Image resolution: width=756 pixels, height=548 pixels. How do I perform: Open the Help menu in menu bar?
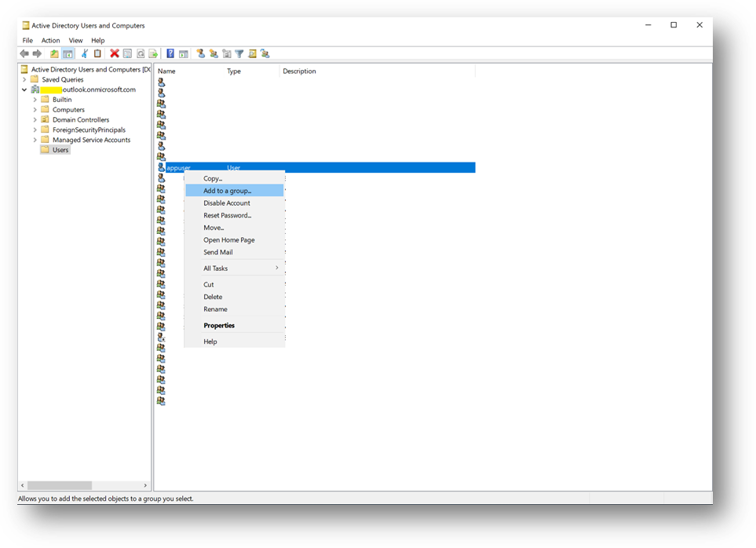[x=98, y=41]
